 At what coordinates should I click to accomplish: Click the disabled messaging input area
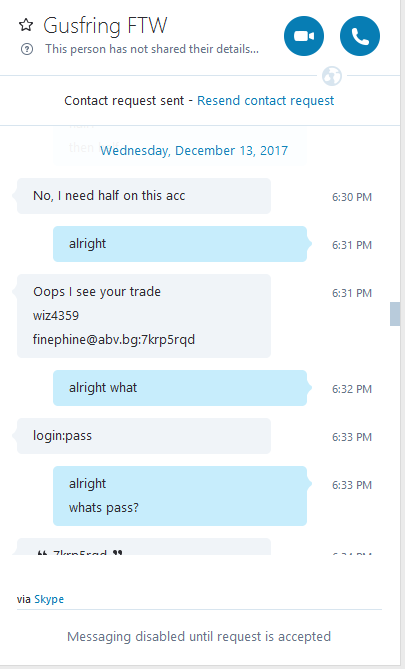tap(199, 637)
